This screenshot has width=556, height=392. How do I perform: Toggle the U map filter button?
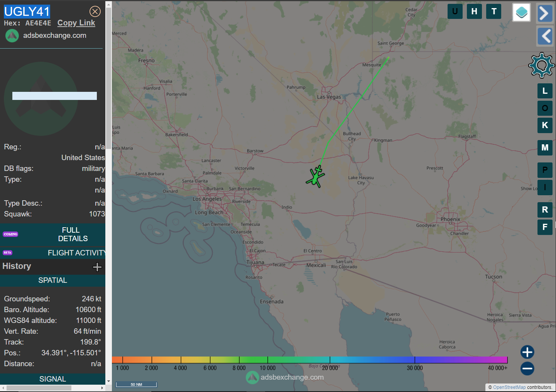tap(455, 12)
